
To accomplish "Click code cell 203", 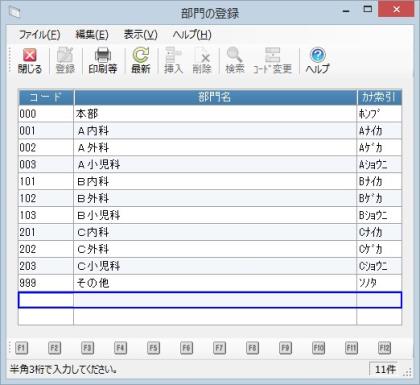I will [46, 266].
